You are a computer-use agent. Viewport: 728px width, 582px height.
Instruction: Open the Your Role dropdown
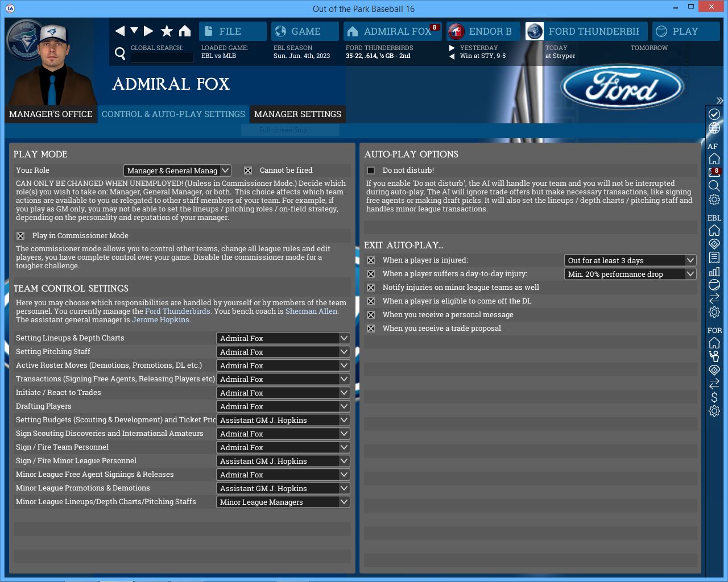(x=177, y=171)
